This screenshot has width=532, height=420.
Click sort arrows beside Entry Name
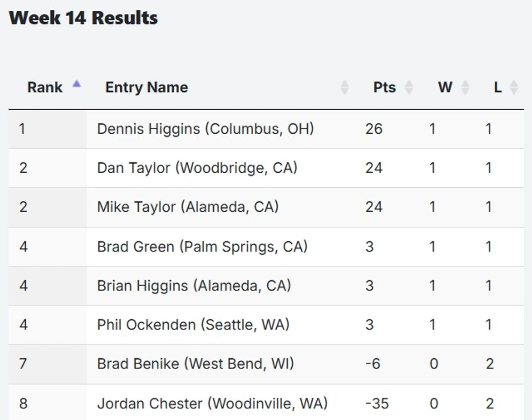(x=344, y=87)
